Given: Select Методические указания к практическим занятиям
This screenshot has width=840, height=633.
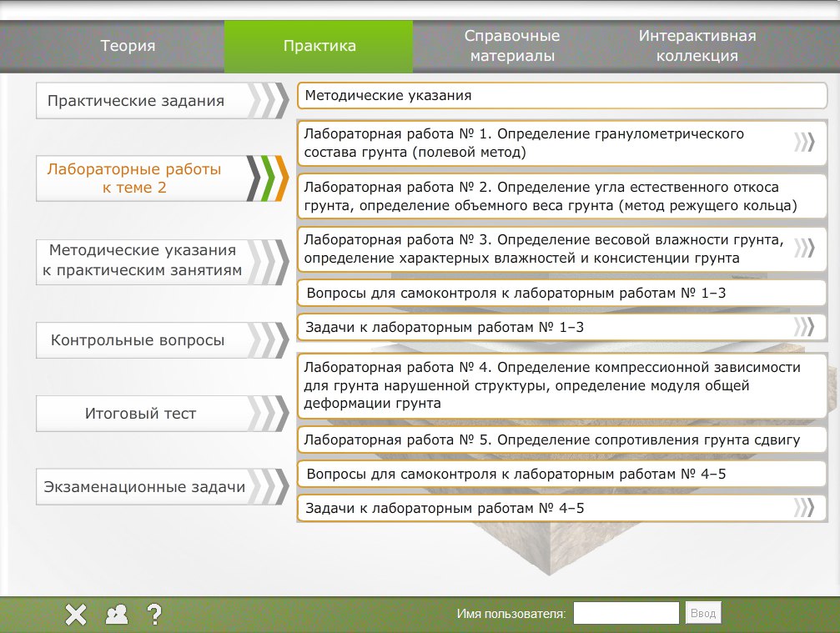Looking at the screenshot, I should pos(142,260).
